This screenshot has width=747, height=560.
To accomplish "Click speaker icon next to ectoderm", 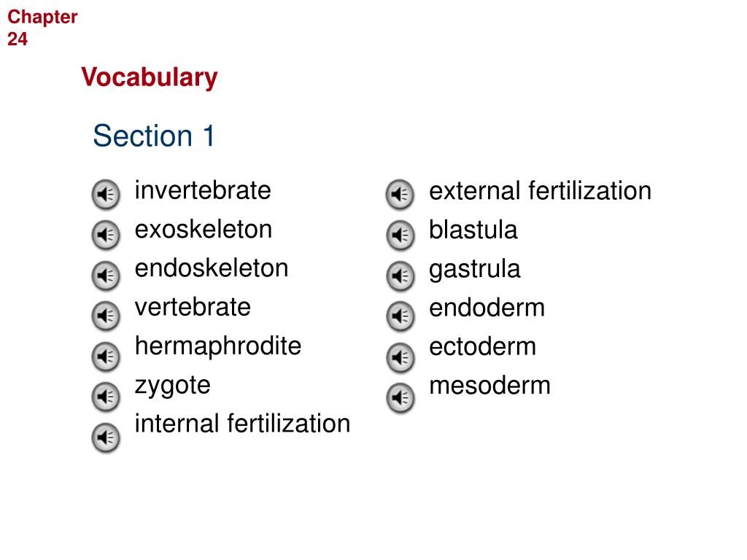I will (x=400, y=357).
